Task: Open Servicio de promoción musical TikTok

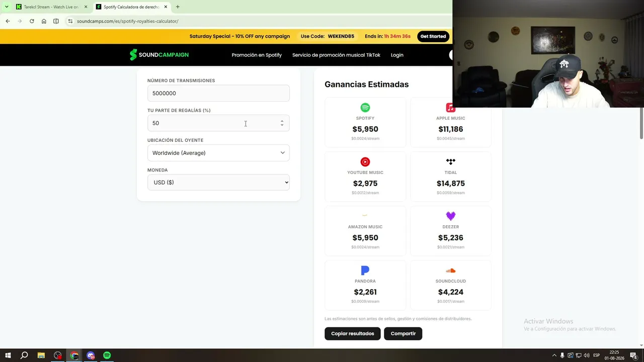Action: (336, 55)
